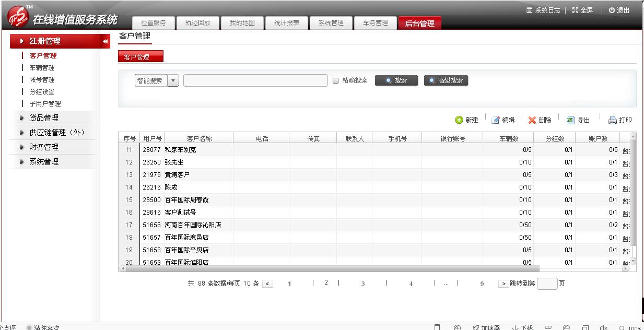Go to page 3 in pagination
Image resolution: width=644 pixels, height=330 pixels.
pyautogui.click(x=362, y=284)
